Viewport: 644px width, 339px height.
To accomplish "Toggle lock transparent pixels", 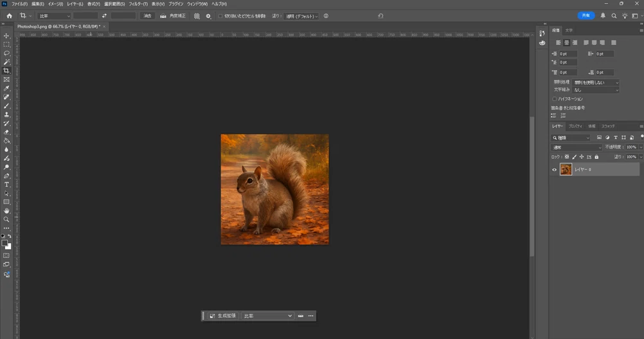I will point(567,157).
